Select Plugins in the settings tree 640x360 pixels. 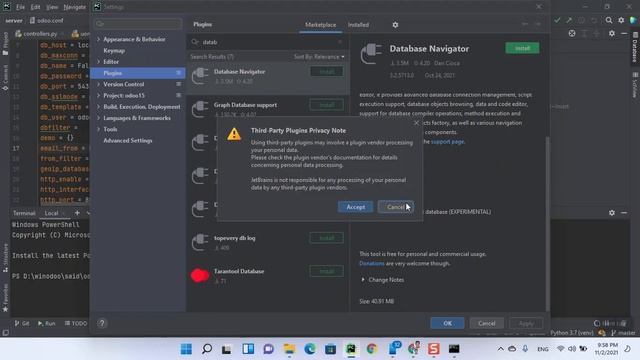138,73
